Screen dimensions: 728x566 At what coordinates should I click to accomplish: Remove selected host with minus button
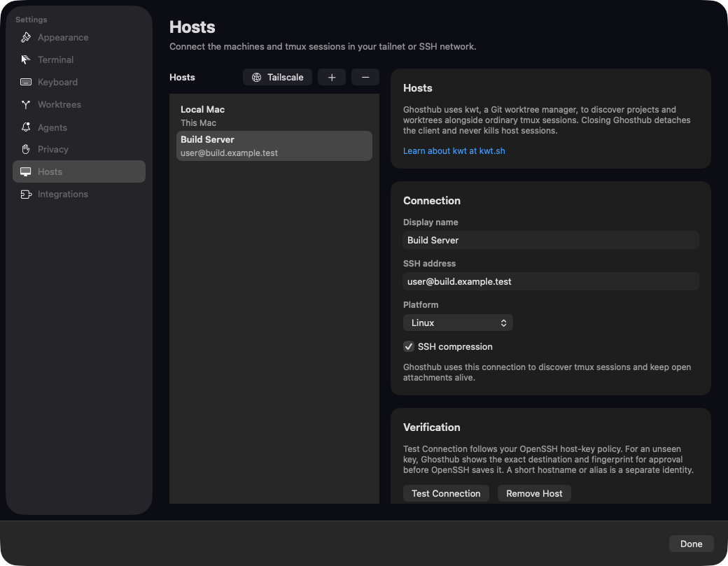[365, 78]
